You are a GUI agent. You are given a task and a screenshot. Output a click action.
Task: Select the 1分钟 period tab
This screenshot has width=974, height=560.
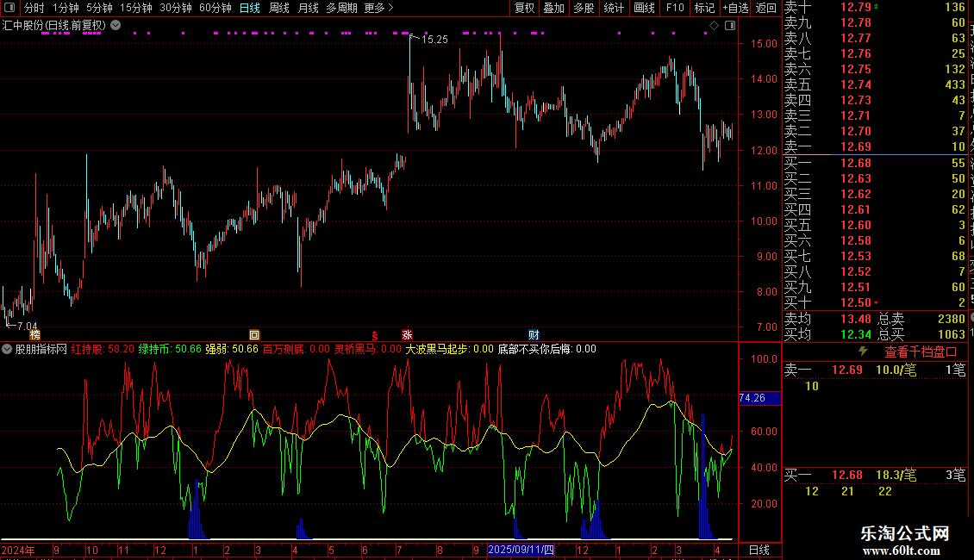(x=66, y=8)
